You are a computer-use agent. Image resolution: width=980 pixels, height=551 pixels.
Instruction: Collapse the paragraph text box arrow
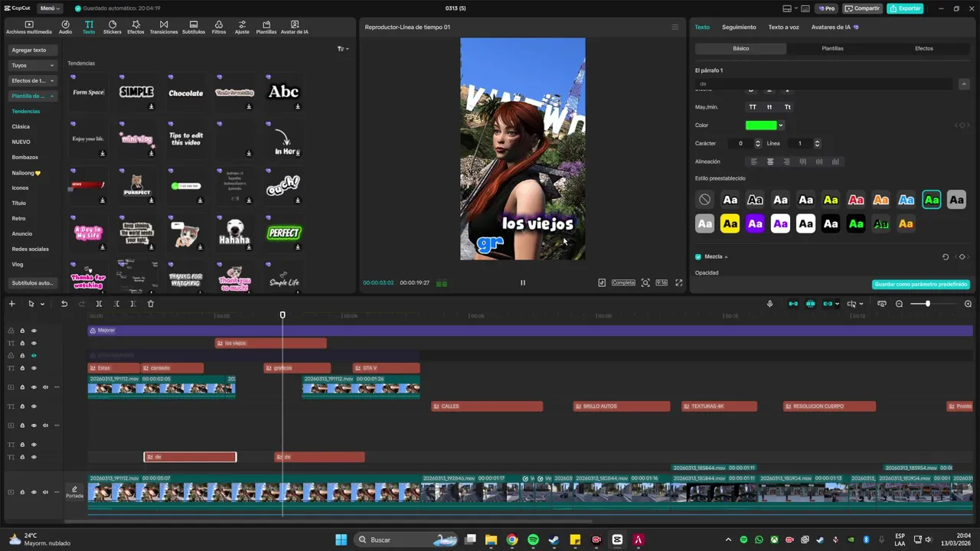coord(964,84)
